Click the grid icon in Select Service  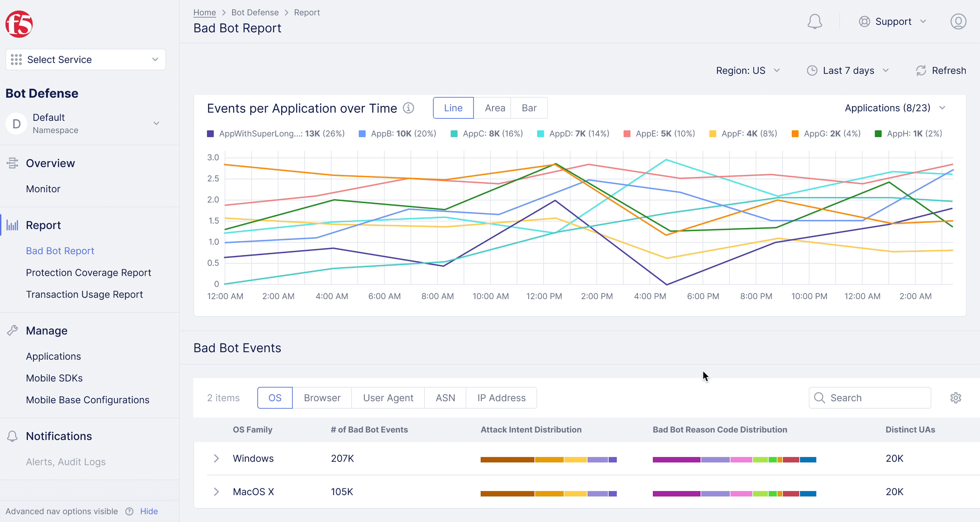coord(16,60)
